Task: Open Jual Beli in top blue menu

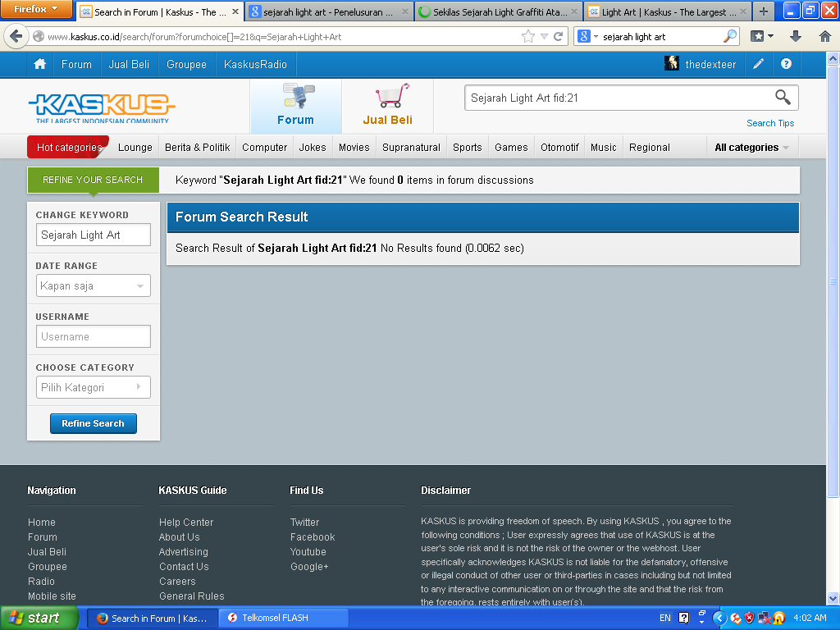Action: 129,64
